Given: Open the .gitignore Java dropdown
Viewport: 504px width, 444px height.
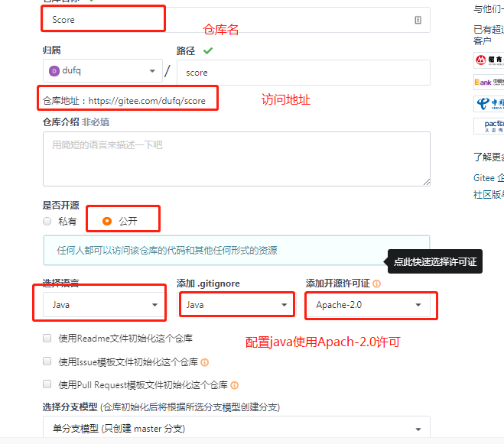Looking at the screenshot, I should click(236, 305).
